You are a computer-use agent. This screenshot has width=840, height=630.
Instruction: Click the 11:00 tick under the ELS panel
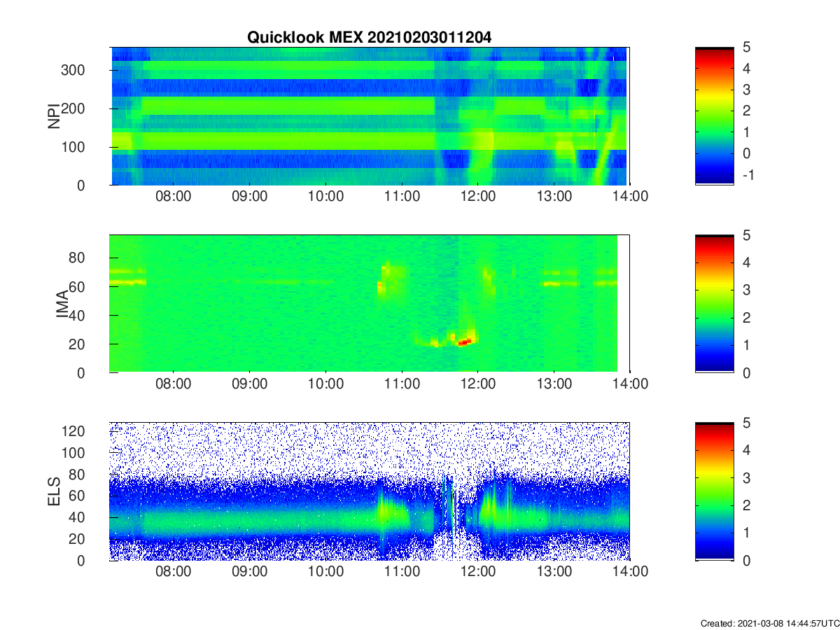402,572
